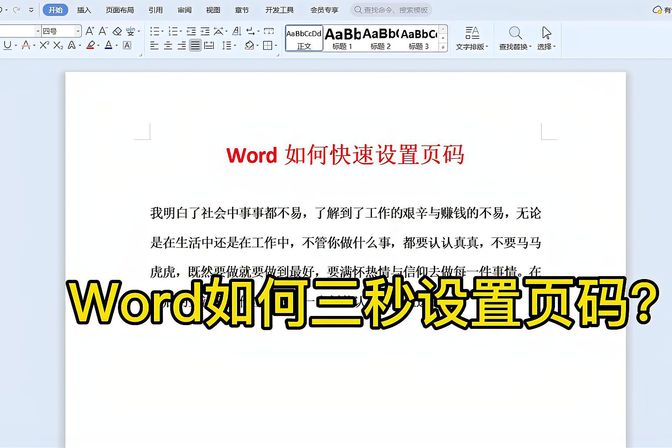The image size is (672, 448).
Task: Align text left
Action: point(154,45)
